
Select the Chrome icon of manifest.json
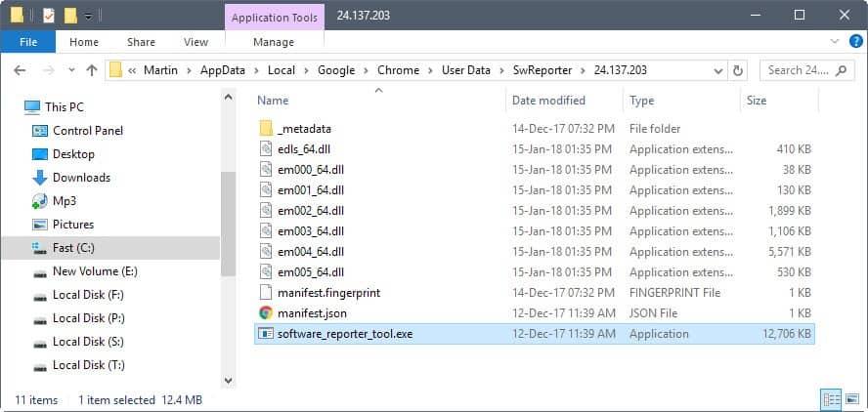266,313
